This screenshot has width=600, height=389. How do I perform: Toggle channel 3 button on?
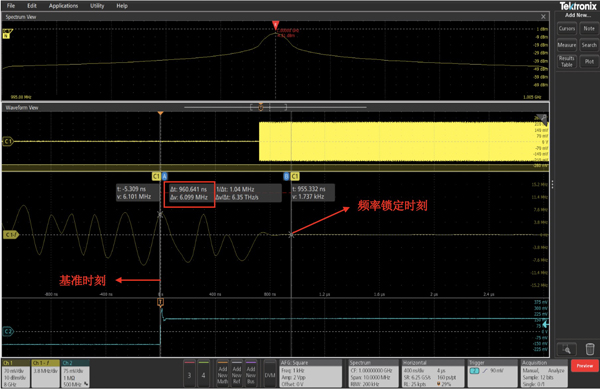click(189, 373)
